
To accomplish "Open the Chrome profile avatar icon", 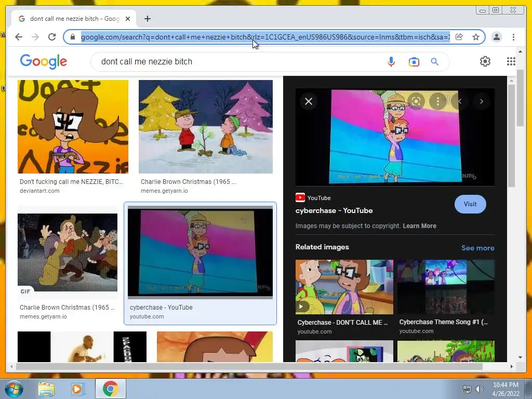I will (x=496, y=37).
